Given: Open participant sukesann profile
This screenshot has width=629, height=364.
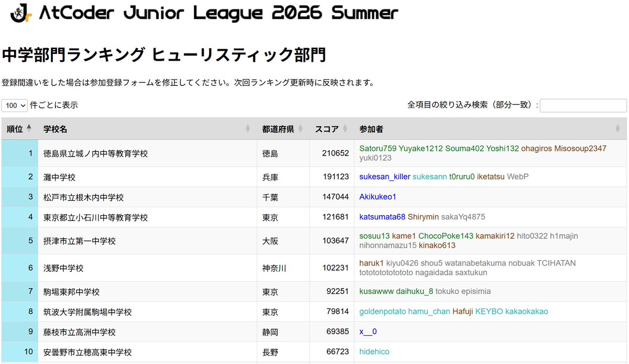Looking at the screenshot, I should (x=430, y=177).
